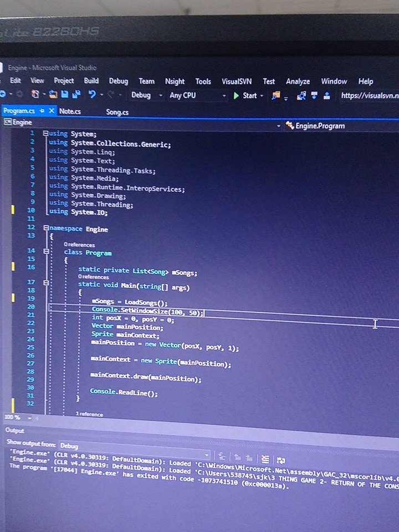Open the Engine.Program type navigation dropdown
Image resolution: width=399 pixels, height=532 pixels.
point(341,126)
